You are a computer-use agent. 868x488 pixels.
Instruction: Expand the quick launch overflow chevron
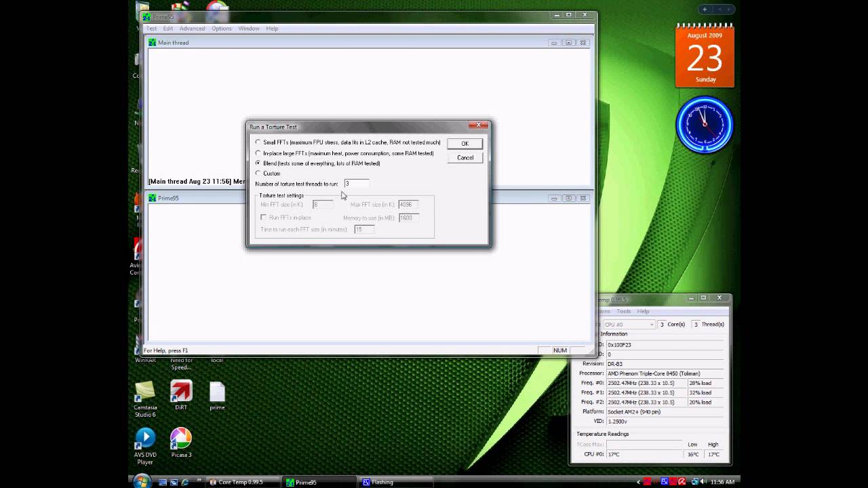(x=199, y=481)
